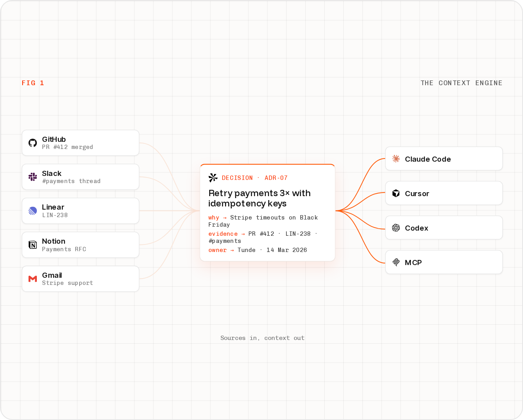This screenshot has width=523, height=420.
Task: Click the 'Stripe support' text
Action: click(x=67, y=283)
